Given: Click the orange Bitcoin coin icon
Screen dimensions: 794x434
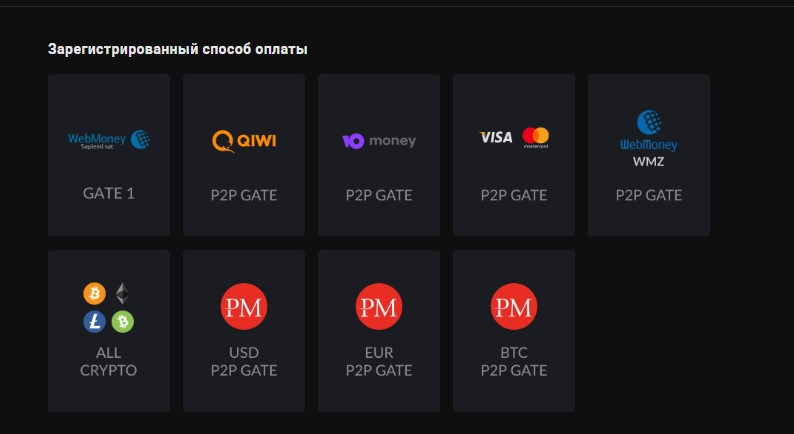Looking at the screenshot, I should [96, 294].
